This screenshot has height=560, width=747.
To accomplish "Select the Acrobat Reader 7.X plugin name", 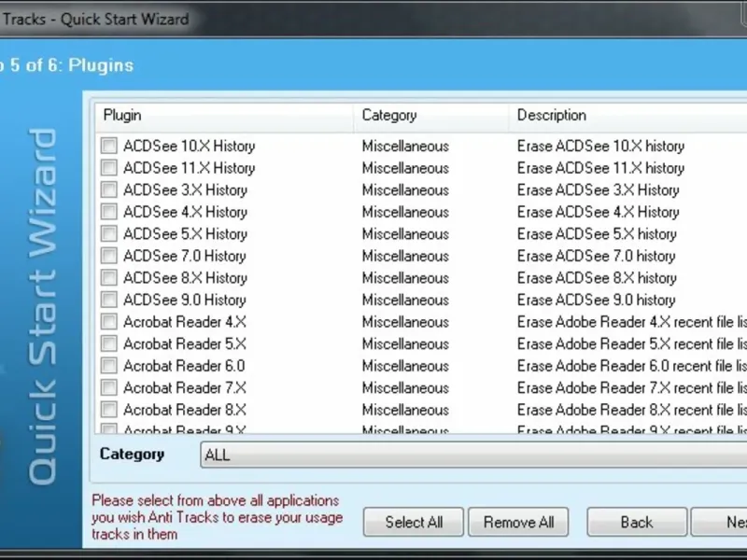I will point(185,388).
